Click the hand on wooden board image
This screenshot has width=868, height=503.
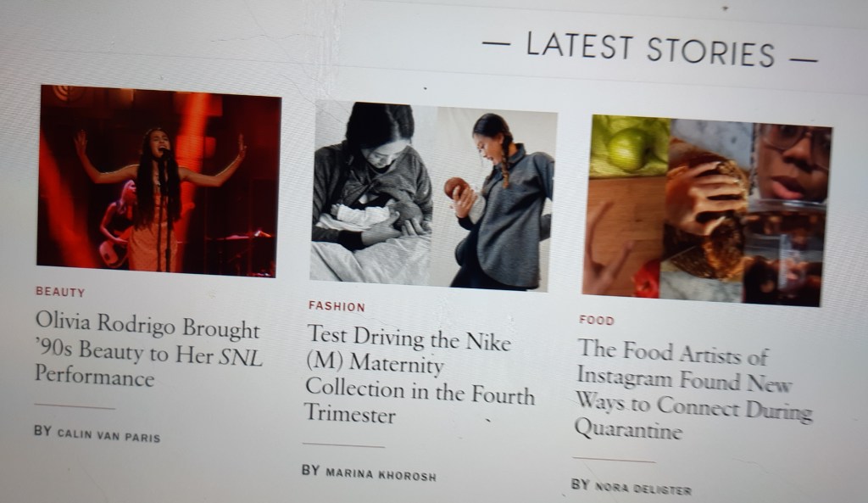(x=623, y=237)
